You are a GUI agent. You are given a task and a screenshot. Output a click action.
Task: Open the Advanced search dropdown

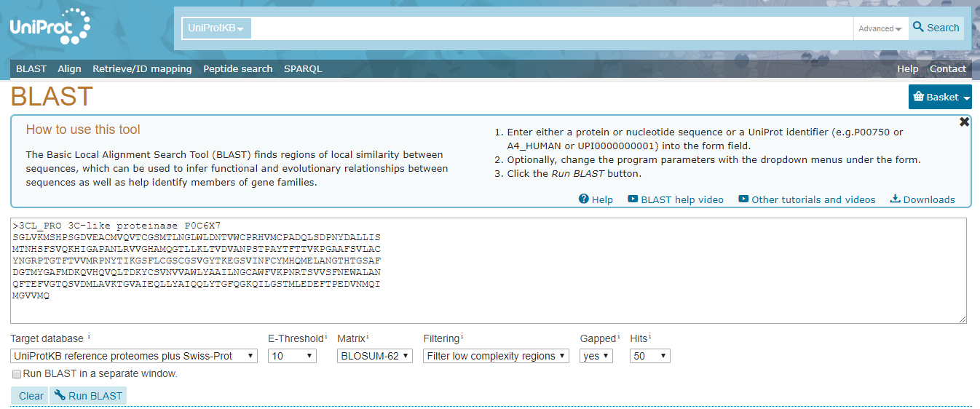(x=880, y=28)
